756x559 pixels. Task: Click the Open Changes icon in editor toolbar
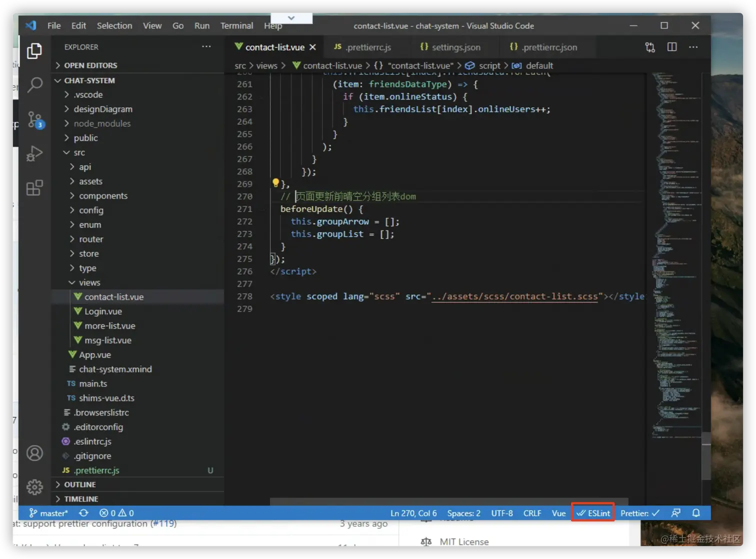tap(650, 47)
